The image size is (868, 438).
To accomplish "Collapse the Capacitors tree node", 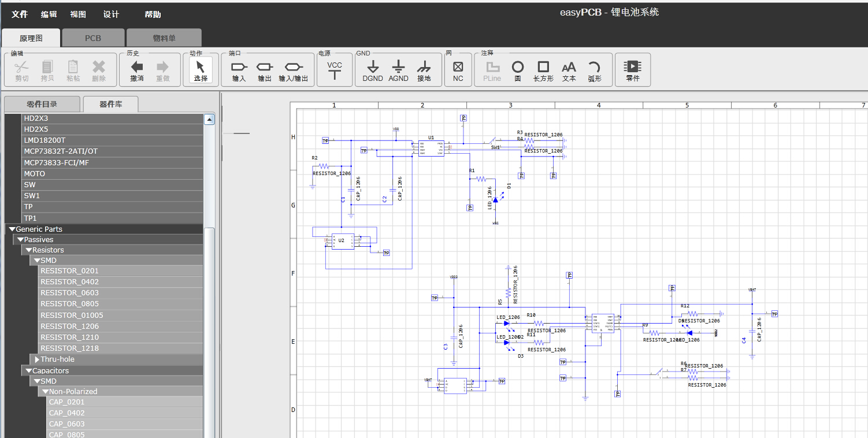I will tap(28, 371).
